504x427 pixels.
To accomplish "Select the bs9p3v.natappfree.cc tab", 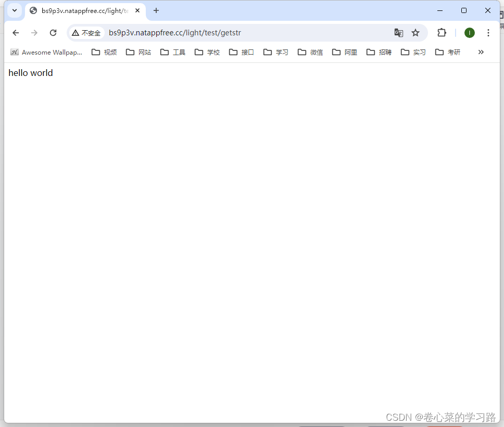I will (x=85, y=11).
